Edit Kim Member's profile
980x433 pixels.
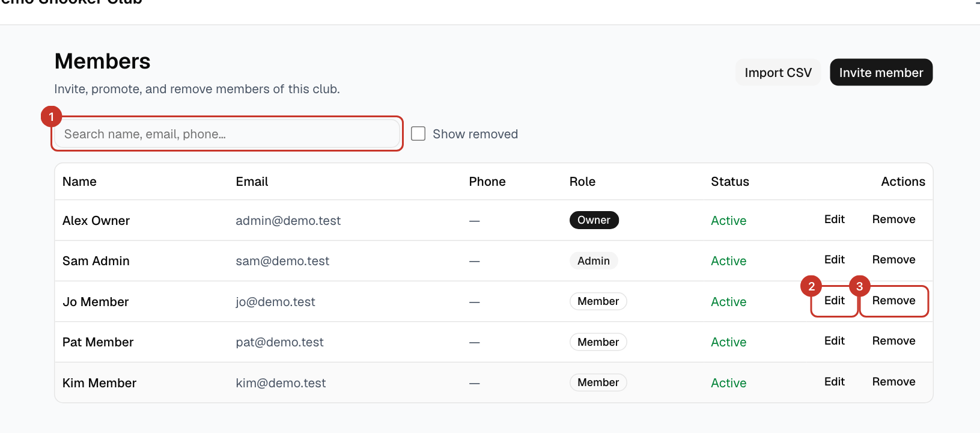[x=835, y=382]
